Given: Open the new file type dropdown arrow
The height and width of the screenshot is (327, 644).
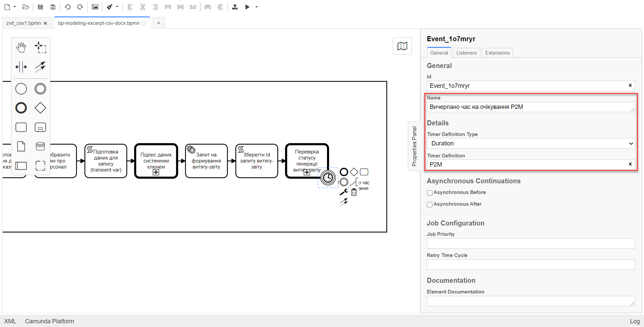Looking at the screenshot, I should (15, 7).
